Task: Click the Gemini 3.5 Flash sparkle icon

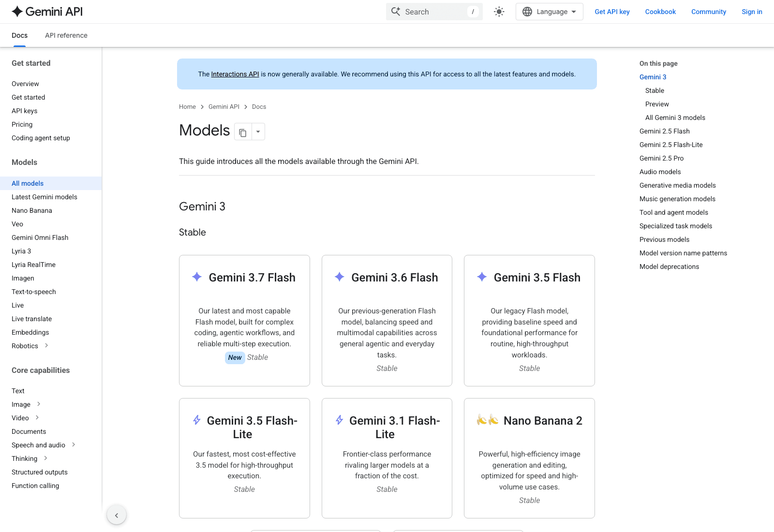Action: click(x=482, y=277)
